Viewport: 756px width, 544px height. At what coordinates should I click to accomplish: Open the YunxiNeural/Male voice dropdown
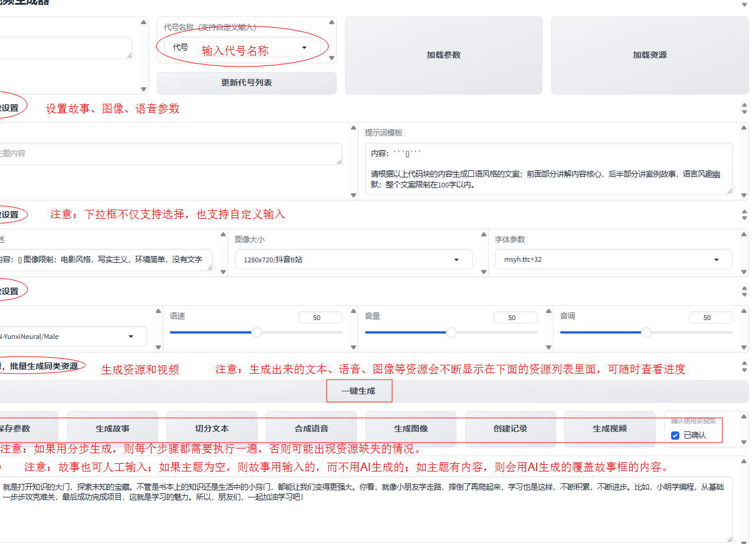pos(73,337)
